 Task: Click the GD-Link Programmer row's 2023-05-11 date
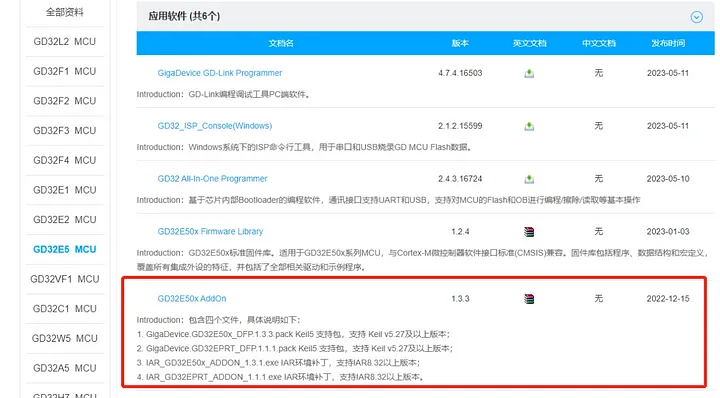668,73
